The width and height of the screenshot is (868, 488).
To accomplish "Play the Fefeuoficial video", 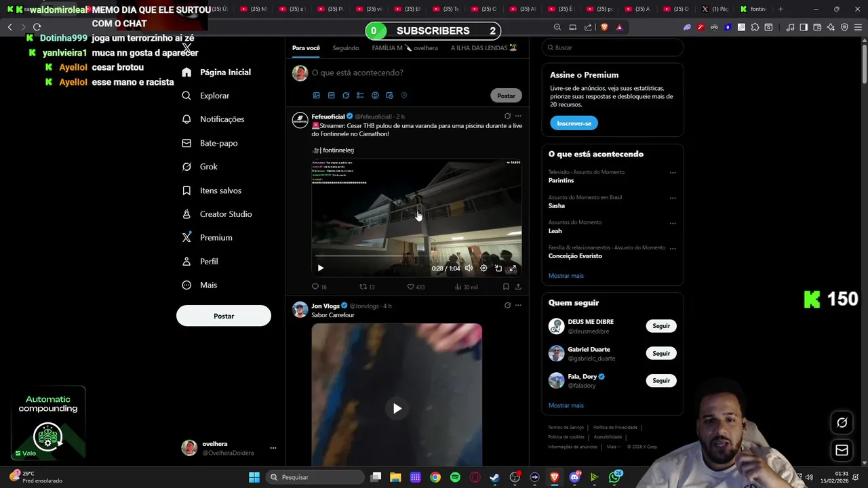I will coord(321,268).
